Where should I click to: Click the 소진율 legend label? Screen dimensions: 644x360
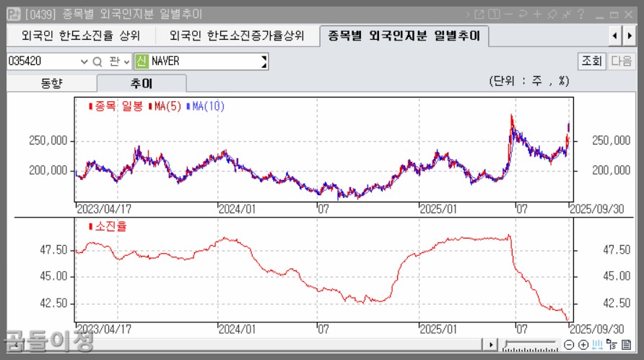click(111, 226)
